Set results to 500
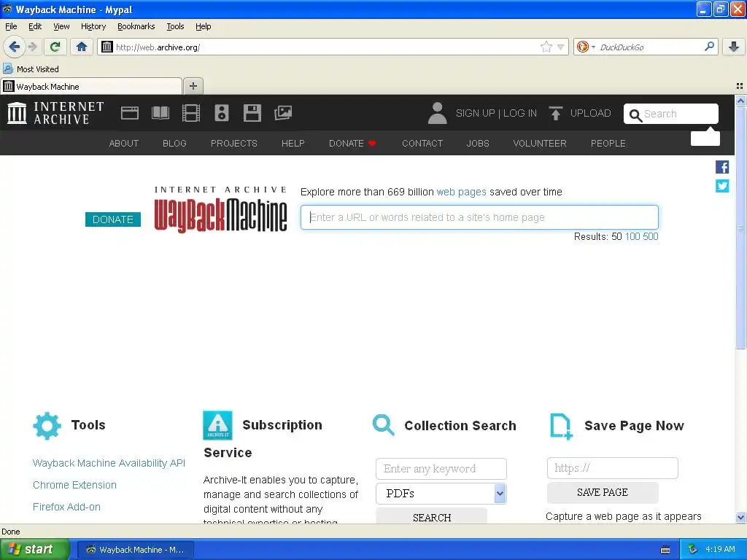The width and height of the screenshot is (747, 560). tap(650, 237)
